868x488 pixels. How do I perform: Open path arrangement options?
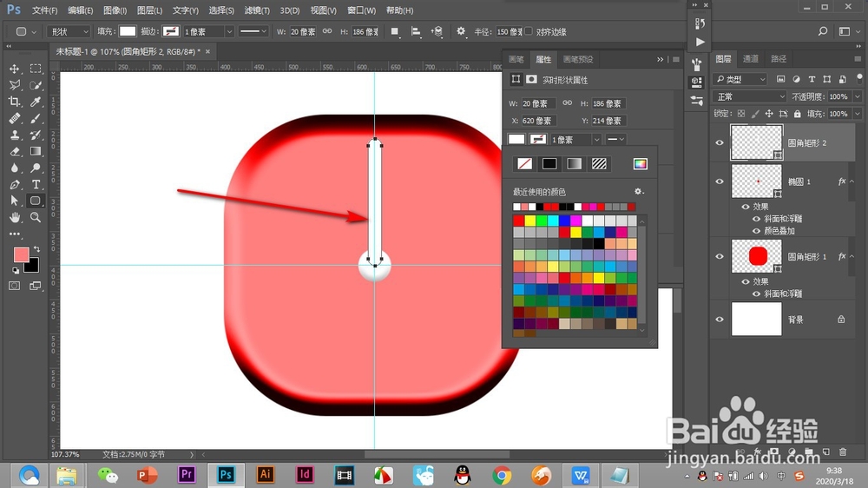pos(437,31)
